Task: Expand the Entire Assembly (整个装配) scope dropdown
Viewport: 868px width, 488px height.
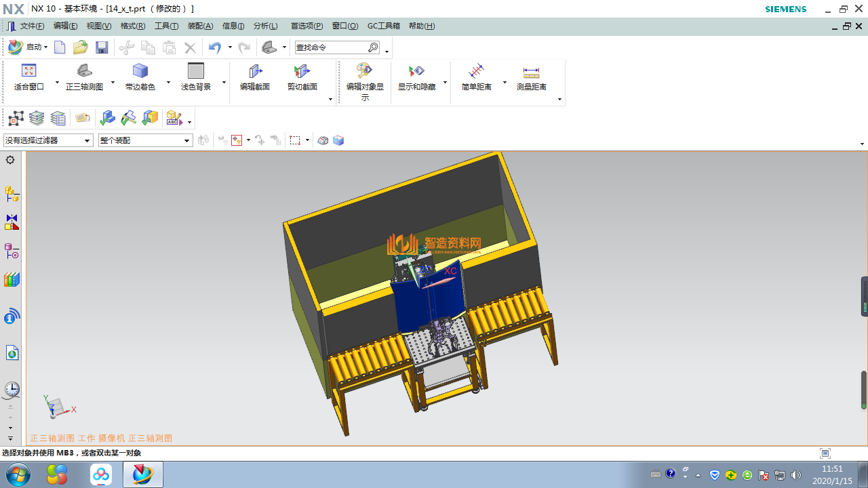Action: (145, 140)
